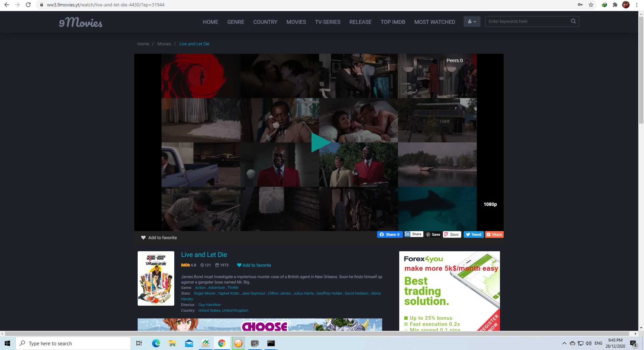This screenshot has width=644, height=350.
Task: Open the GENRE menu
Action: pos(236,22)
